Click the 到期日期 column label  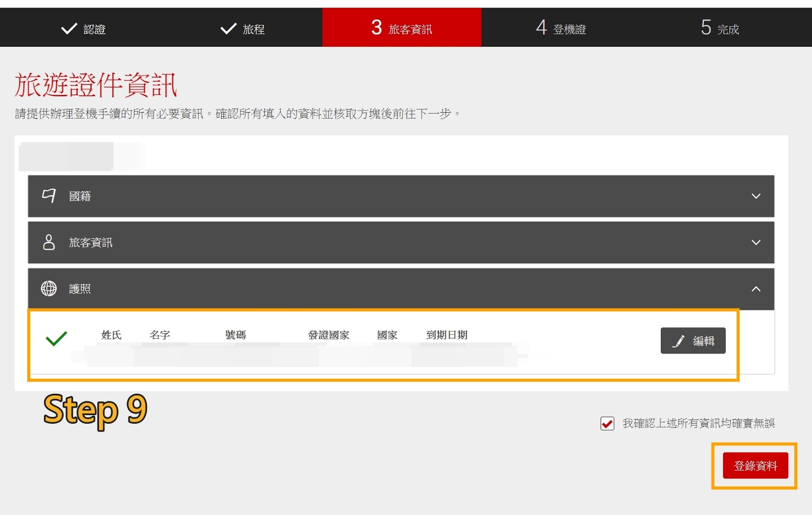(447, 335)
